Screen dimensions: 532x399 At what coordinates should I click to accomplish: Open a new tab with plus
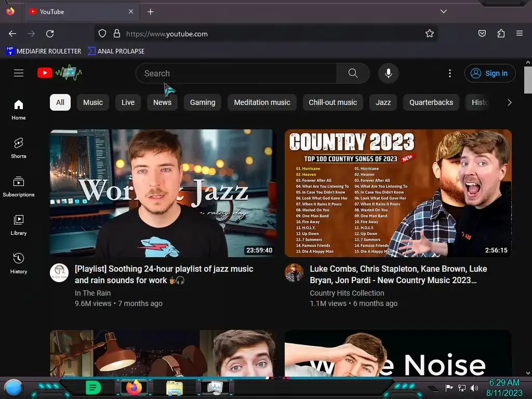(150, 12)
